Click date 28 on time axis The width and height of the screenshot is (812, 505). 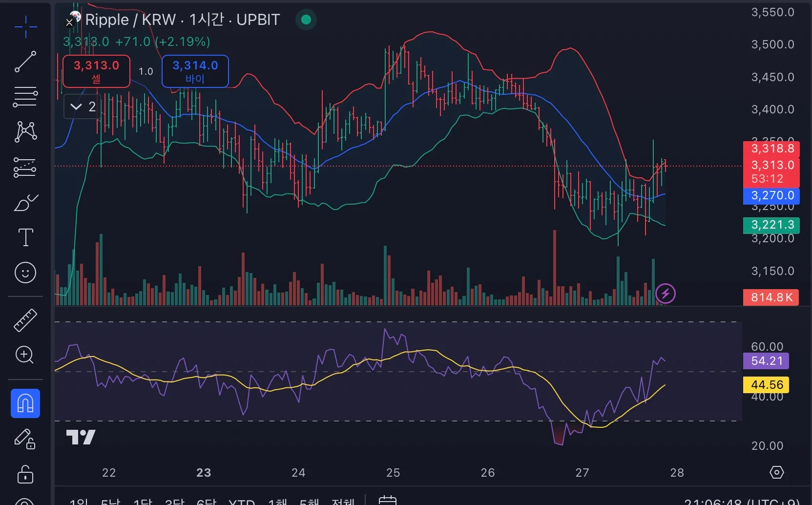[677, 473]
